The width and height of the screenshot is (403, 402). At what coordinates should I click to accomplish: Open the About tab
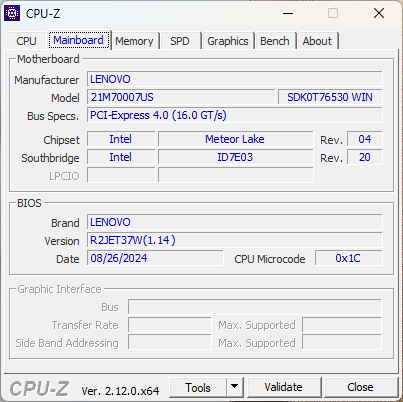317,41
